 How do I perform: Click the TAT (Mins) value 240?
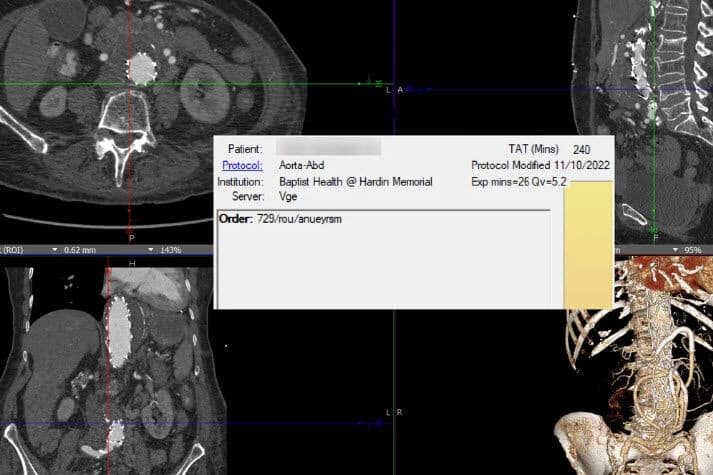coord(582,150)
